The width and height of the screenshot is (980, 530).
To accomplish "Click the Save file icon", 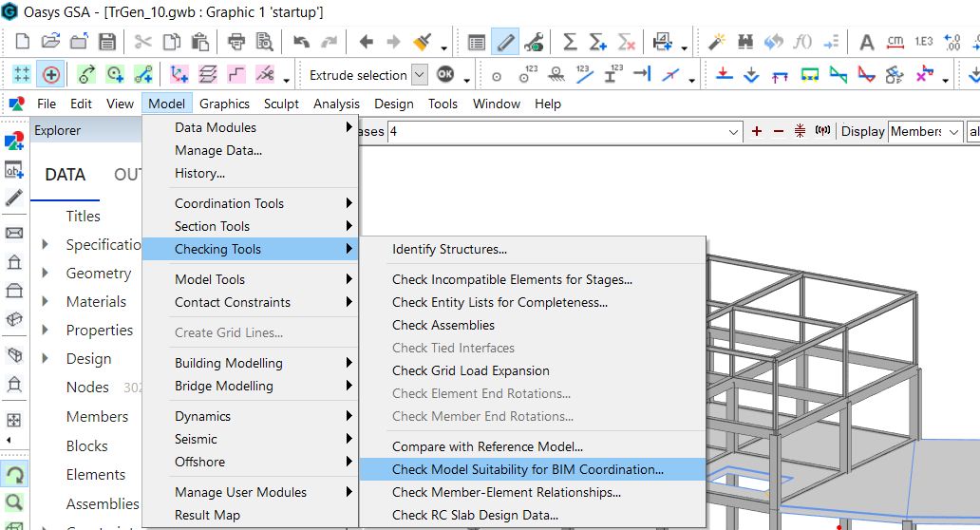I will coord(106,42).
